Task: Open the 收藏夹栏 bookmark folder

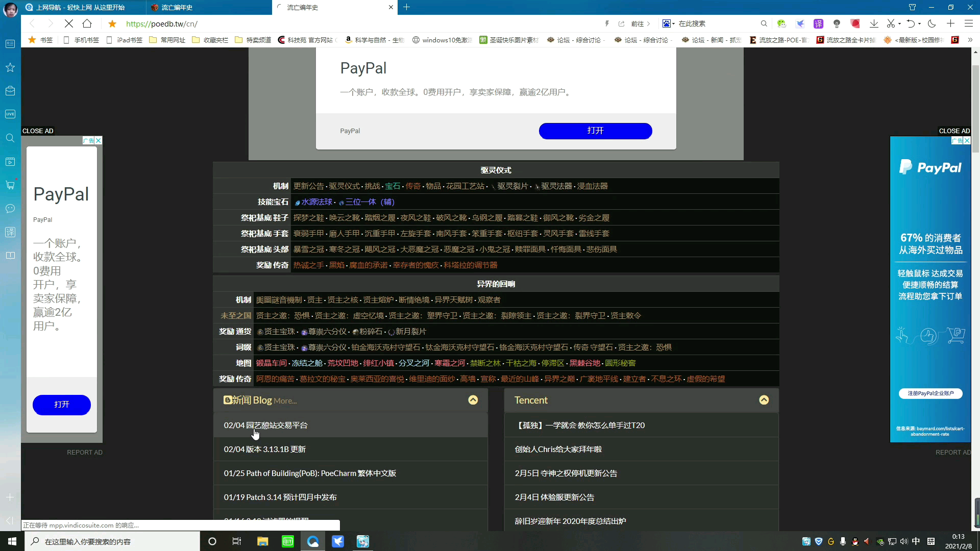Action: [x=210, y=40]
